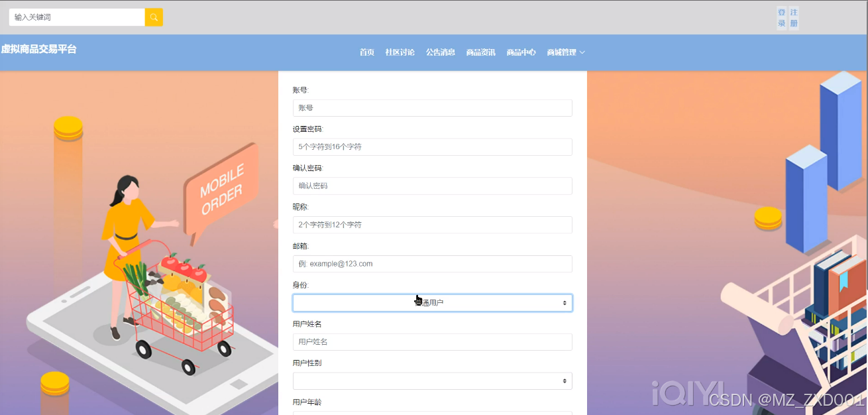Click the 设置密码 field label
This screenshot has height=415, width=868.
(307, 129)
